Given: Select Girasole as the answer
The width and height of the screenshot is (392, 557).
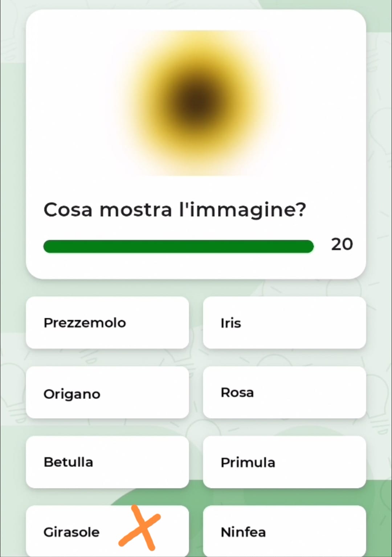Looking at the screenshot, I should click(x=72, y=532).
